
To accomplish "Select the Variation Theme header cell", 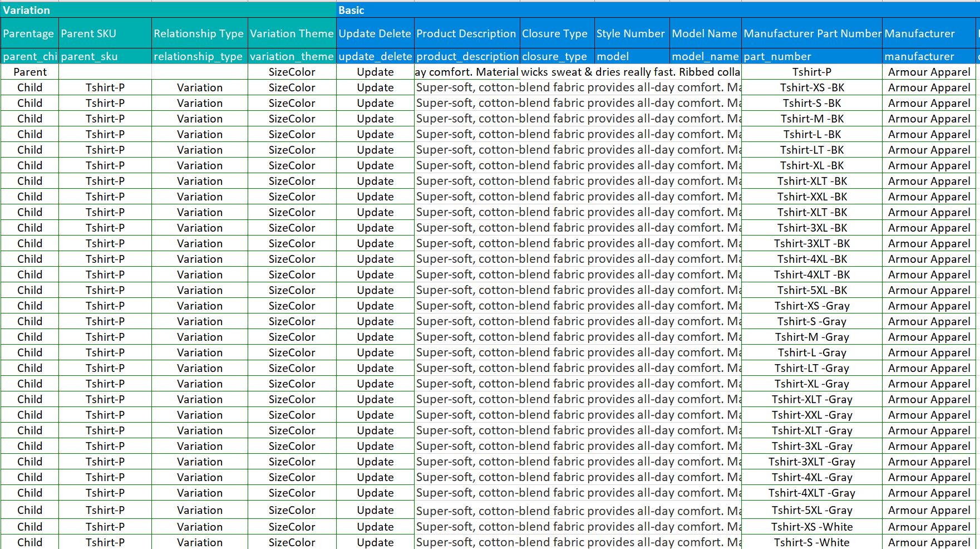I will (x=292, y=33).
